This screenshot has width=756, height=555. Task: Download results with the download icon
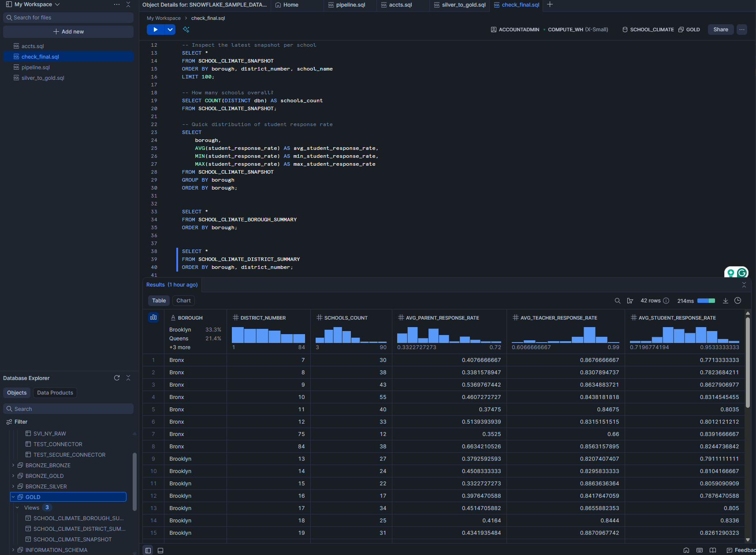click(725, 301)
